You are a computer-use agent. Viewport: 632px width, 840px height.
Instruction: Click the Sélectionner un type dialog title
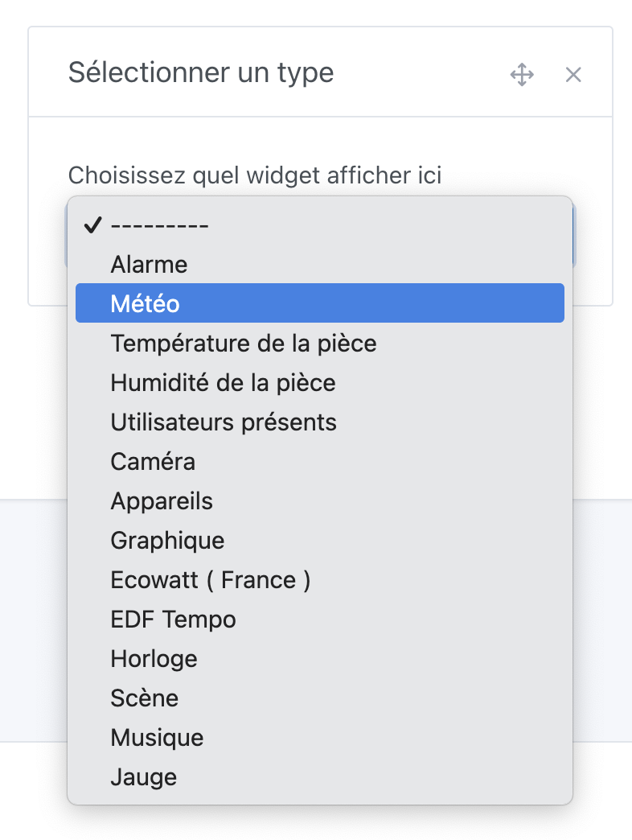[x=202, y=72]
